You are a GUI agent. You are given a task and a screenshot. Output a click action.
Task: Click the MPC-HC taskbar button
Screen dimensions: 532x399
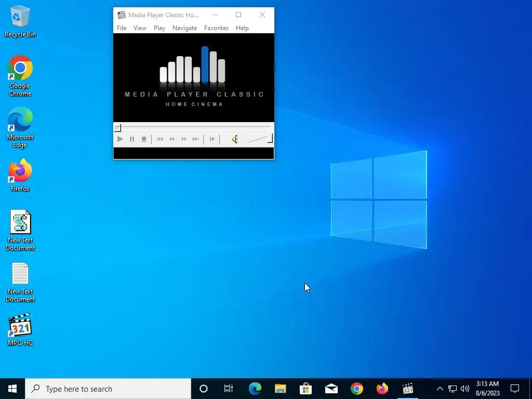pyautogui.click(x=408, y=389)
